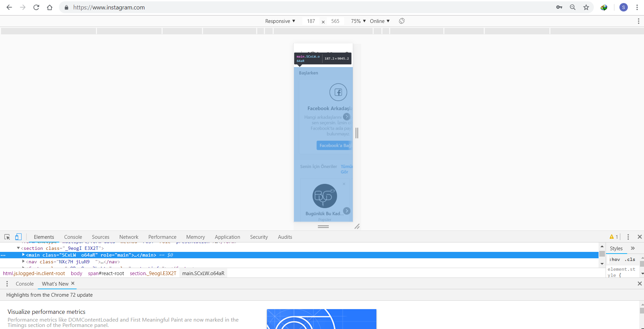Select the What's New drawer tab
The height and width of the screenshot is (329, 644).
[x=55, y=284]
